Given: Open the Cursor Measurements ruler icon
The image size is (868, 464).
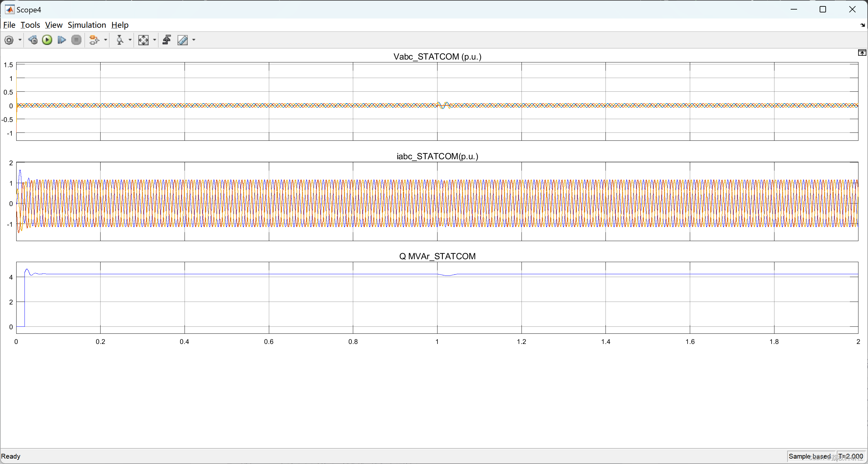Looking at the screenshot, I should coord(183,40).
